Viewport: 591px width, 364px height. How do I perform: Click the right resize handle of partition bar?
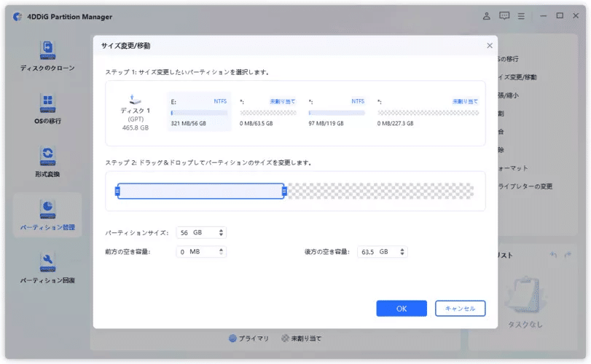pos(285,191)
